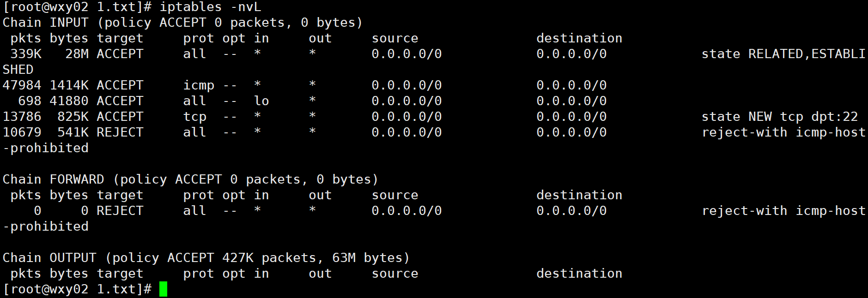Screen dimensions: 868x298
Task: Click the icmp protocol entry
Action: click(x=199, y=85)
